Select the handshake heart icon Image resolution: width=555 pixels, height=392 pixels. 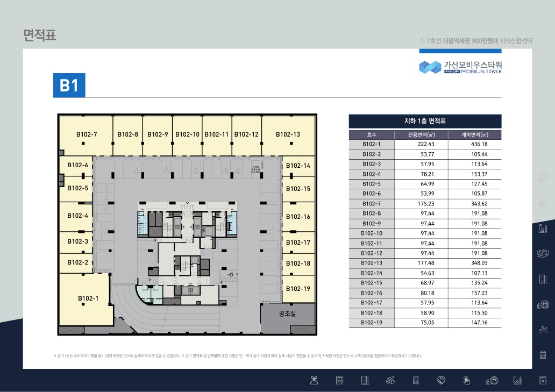tap(441, 381)
